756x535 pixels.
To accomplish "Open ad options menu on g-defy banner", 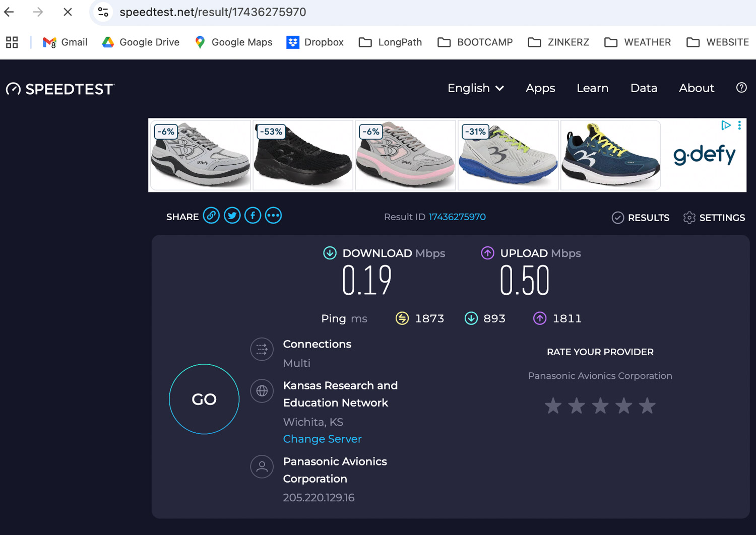I will coord(739,125).
